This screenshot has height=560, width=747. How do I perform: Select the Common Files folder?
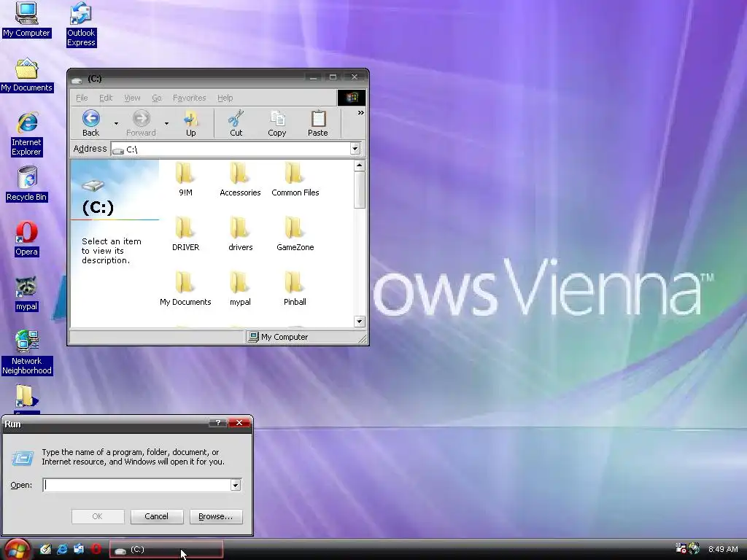[295, 179]
